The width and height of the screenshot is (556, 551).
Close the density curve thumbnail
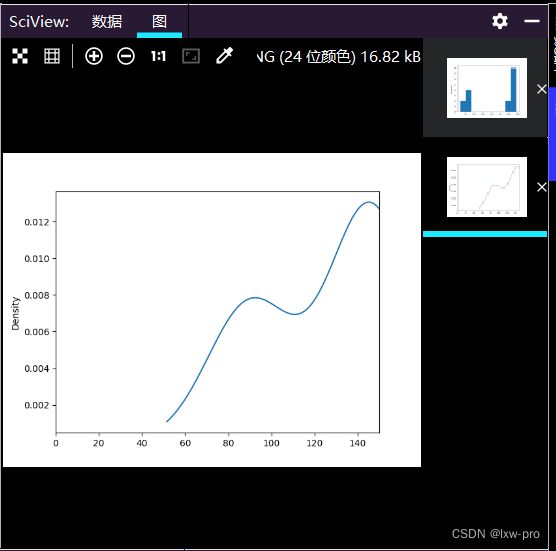(541, 187)
